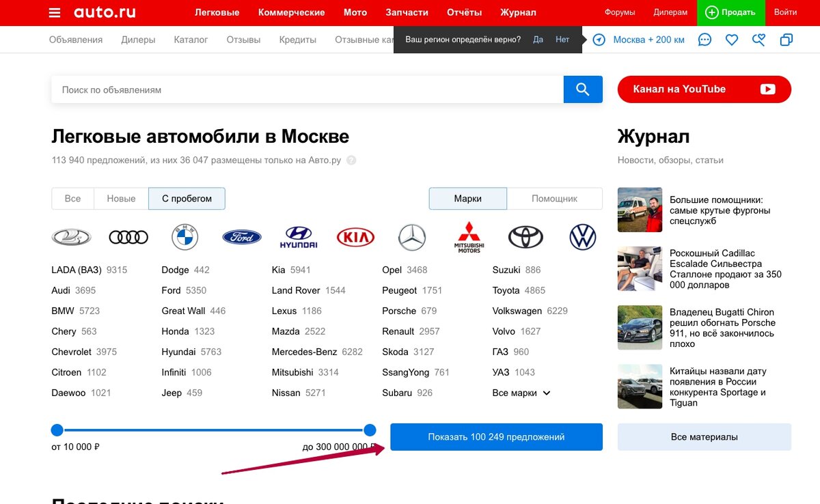This screenshot has height=504, width=820.
Task: Select the Новые filter
Action: [121, 199]
